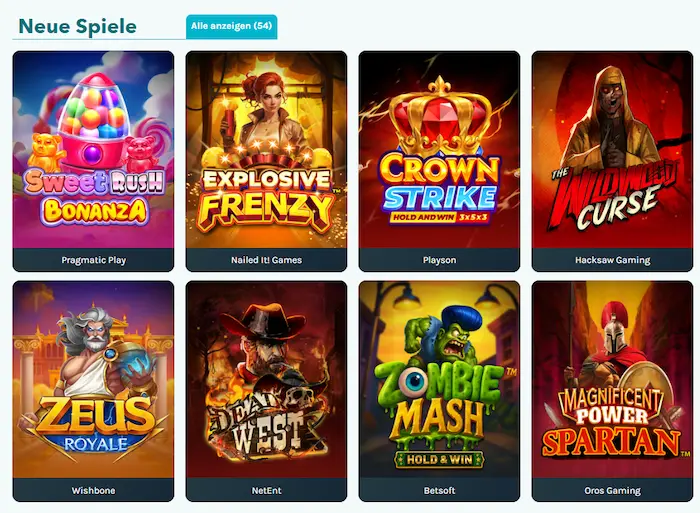700x513 pixels.
Task: Click the Pragmatic Play provider label
Action: pyautogui.click(x=94, y=260)
